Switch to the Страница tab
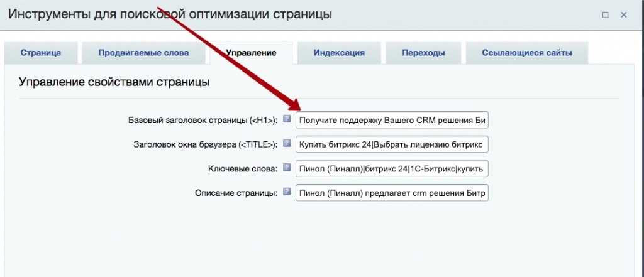 click(41, 53)
